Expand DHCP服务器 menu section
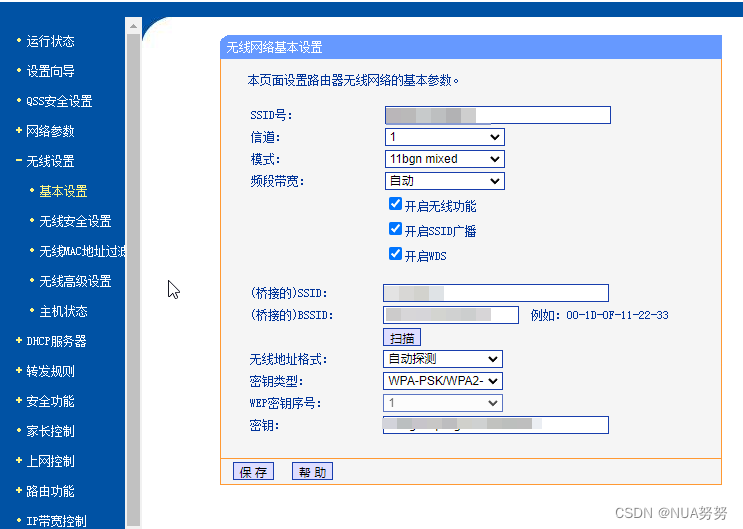The height and width of the screenshot is (529, 743). click(x=56, y=341)
